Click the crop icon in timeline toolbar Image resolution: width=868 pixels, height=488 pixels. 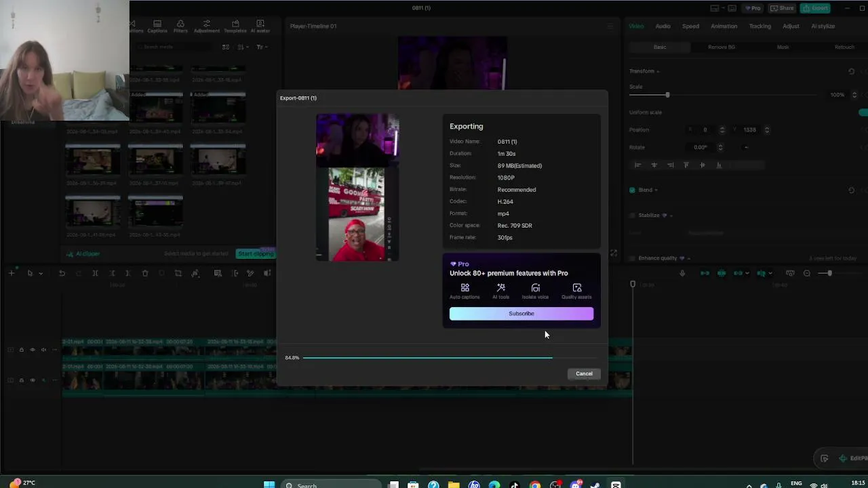click(x=178, y=273)
